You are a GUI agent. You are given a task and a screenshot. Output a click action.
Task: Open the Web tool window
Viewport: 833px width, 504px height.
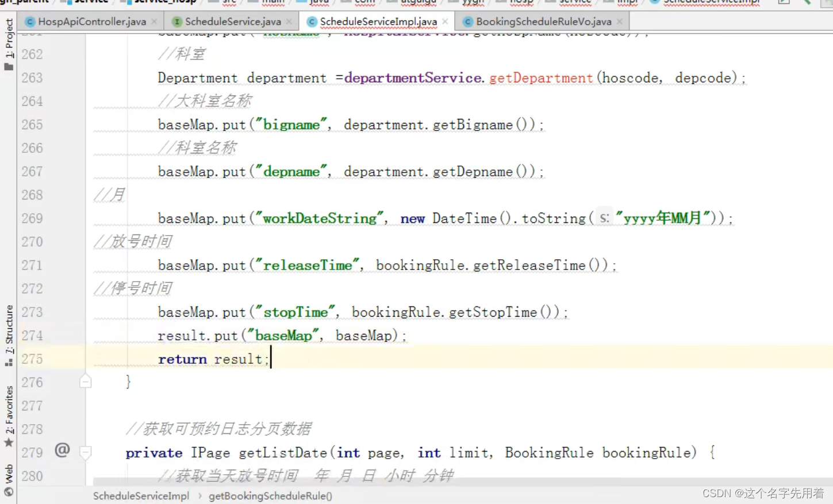(9, 474)
